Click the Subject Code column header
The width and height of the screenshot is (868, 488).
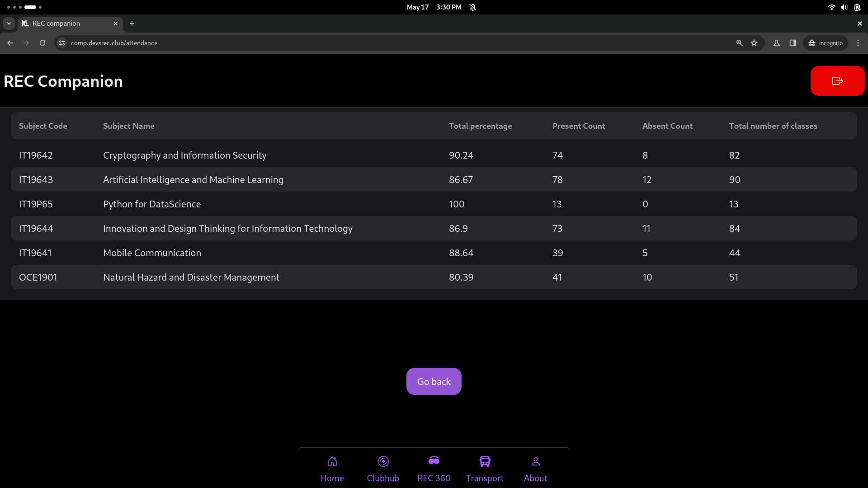pyautogui.click(x=43, y=126)
